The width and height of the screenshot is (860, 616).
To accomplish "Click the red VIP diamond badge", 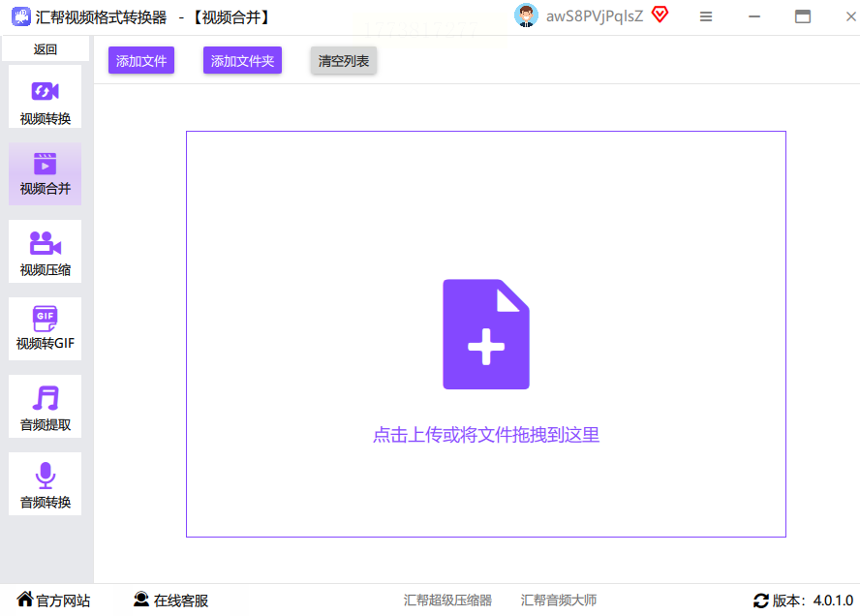I will pyautogui.click(x=660, y=15).
